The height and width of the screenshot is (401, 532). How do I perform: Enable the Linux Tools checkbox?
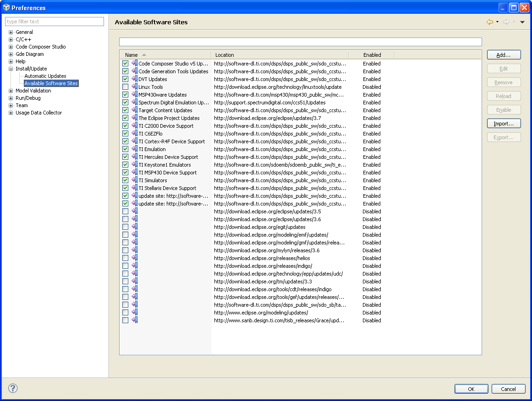[x=125, y=87]
